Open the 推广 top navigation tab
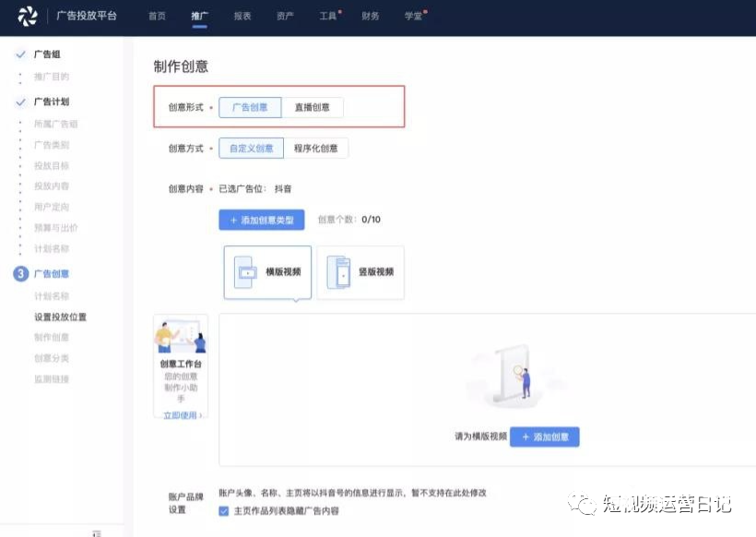The image size is (756, 537). (x=199, y=17)
